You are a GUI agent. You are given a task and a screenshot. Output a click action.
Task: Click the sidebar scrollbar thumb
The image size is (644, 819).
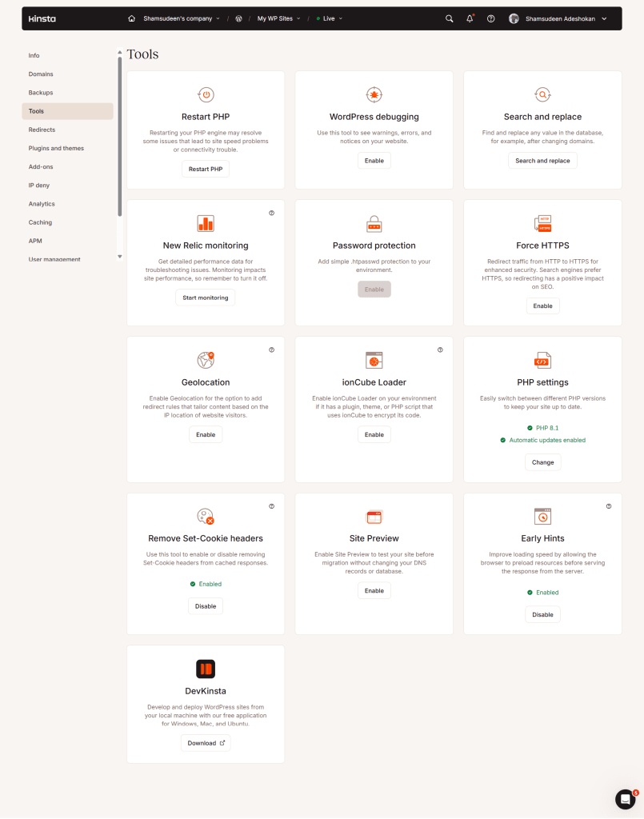[120, 136]
